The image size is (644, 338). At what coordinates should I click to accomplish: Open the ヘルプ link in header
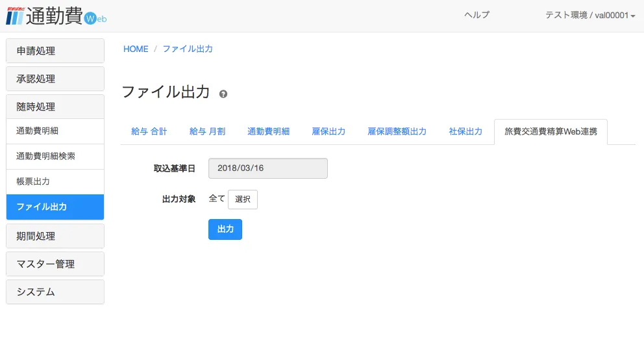pyautogui.click(x=477, y=15)
